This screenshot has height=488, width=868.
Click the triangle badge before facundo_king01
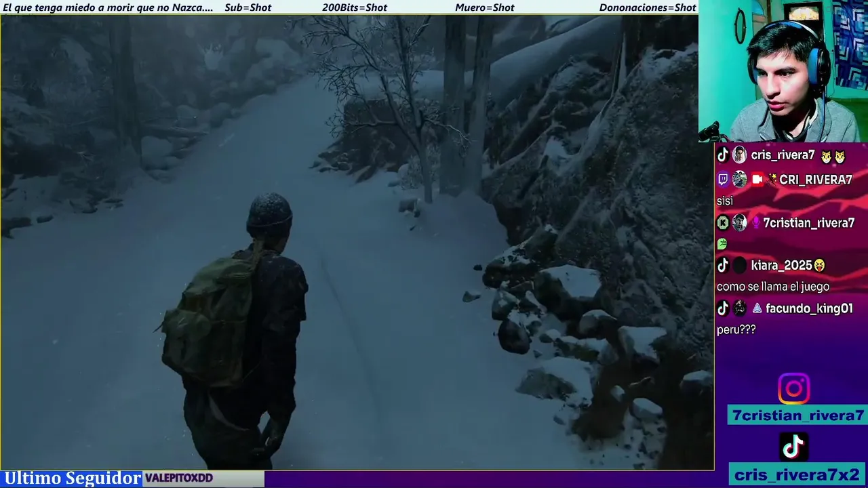pos(757,308)
